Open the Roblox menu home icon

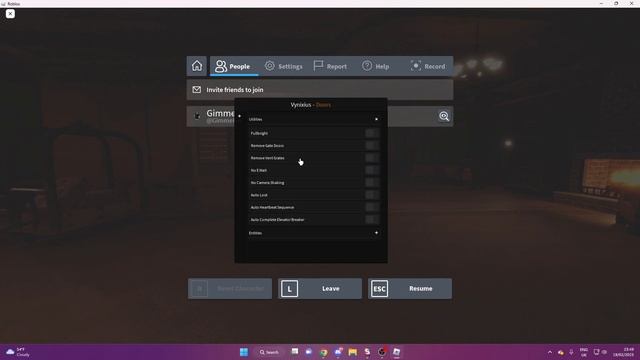pos(197,66)
